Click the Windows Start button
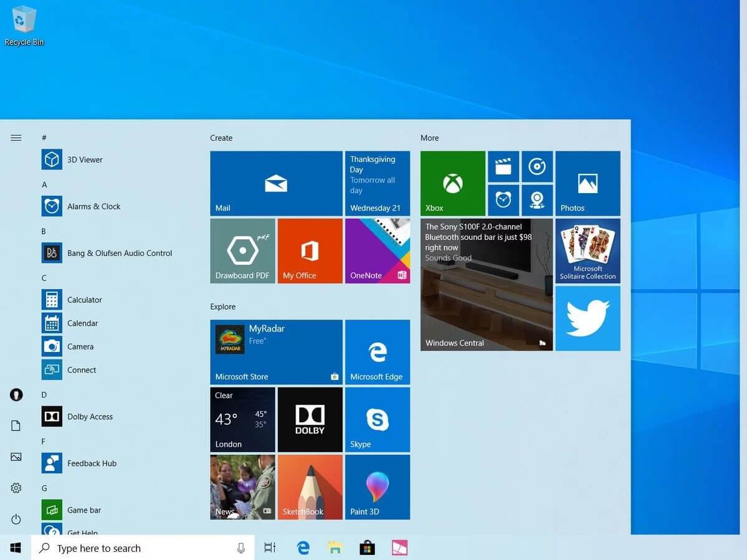The image size is (747, 560). click(15, 548)
